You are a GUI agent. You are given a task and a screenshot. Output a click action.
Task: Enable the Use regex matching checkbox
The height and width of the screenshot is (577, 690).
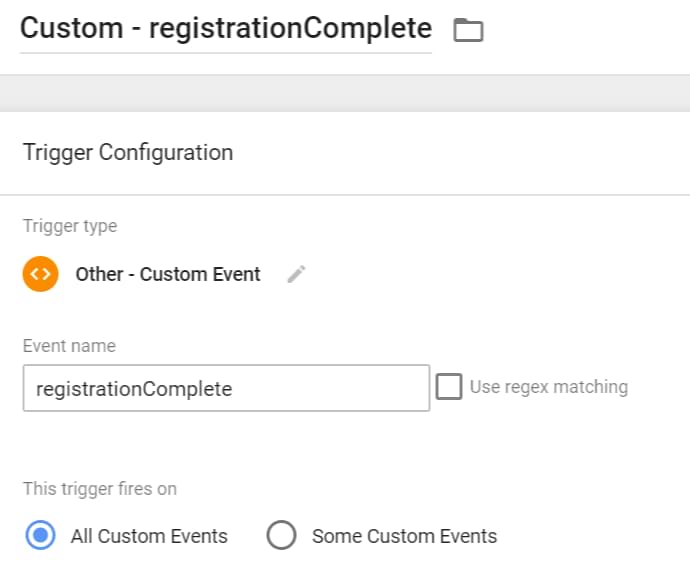pos(449,387)
